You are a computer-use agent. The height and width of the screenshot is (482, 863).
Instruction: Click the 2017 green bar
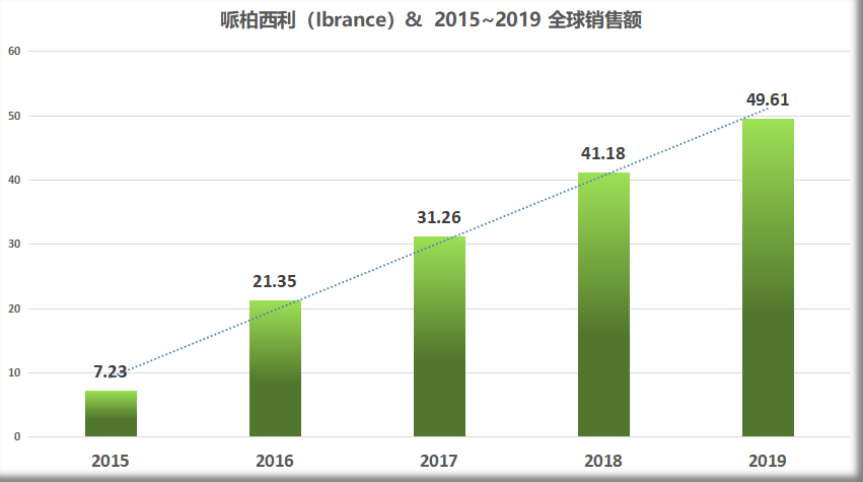(x=439, y=337)
